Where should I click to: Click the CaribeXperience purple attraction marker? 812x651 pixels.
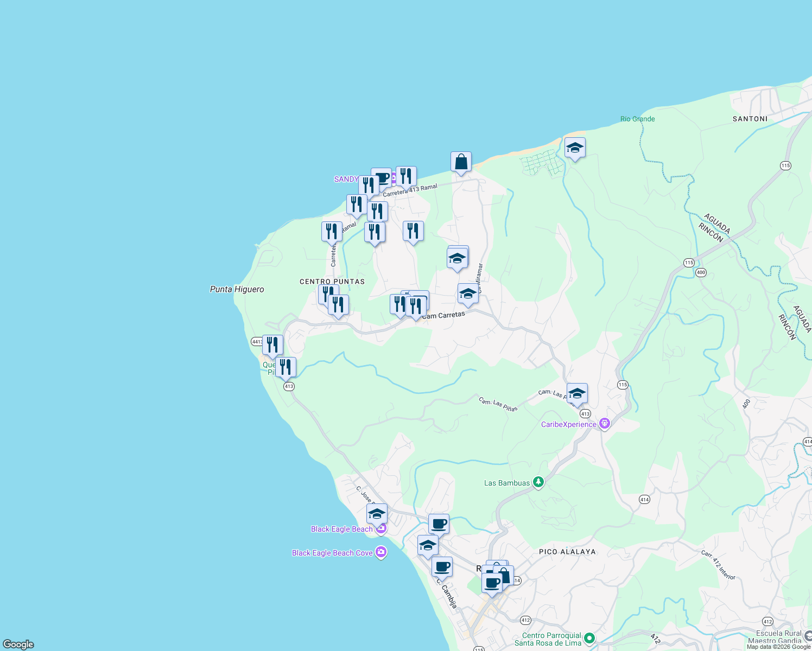tap(604, 423)
